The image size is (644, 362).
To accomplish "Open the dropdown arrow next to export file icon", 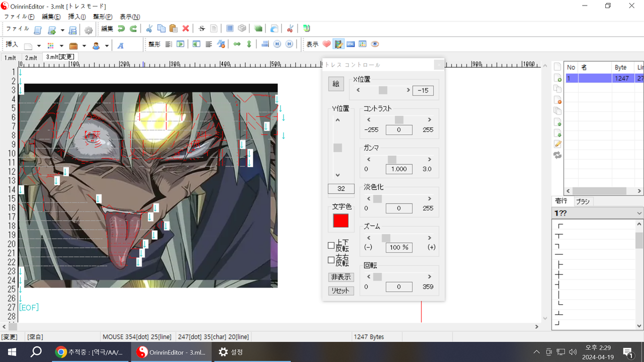I will (62, 31).
